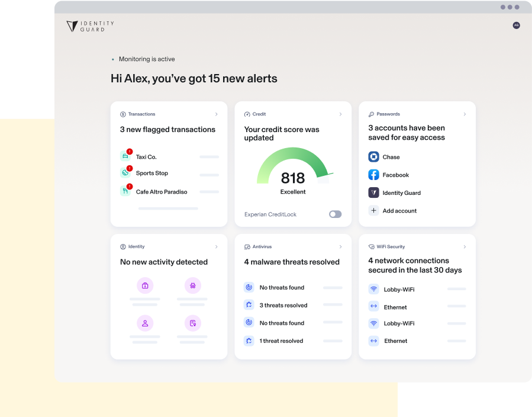Toggle Experian CreditLock on

click(x=335, y=214)
